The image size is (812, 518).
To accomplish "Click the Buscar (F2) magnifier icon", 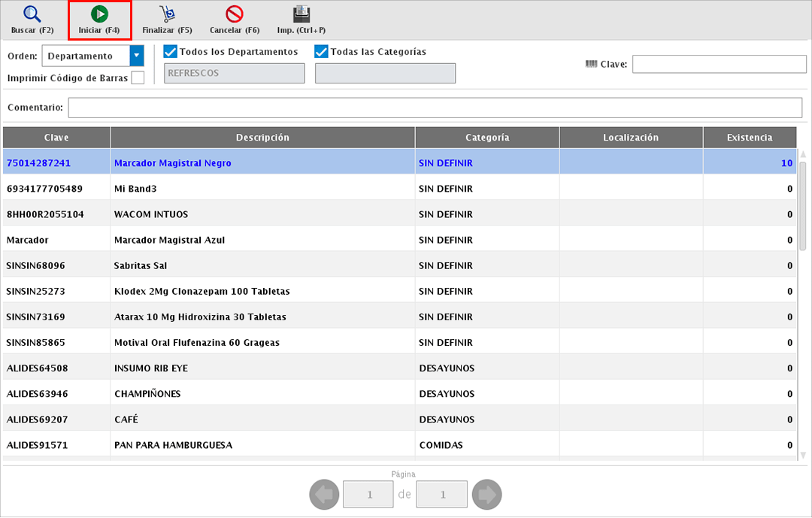I will pos(32,14).
